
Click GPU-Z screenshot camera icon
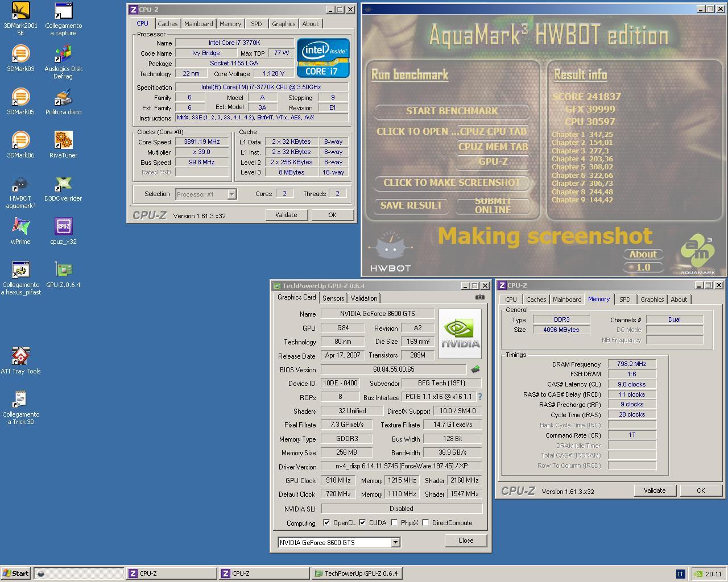(x=480, y=297)
